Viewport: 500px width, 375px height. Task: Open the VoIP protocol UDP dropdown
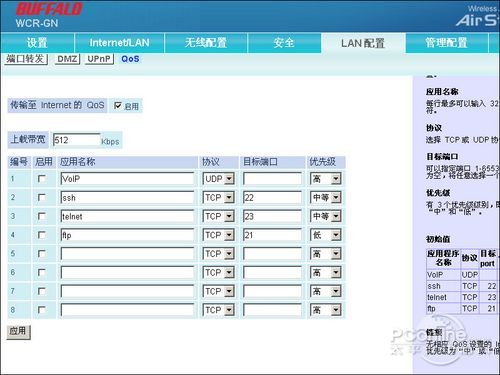pos(219,179)
